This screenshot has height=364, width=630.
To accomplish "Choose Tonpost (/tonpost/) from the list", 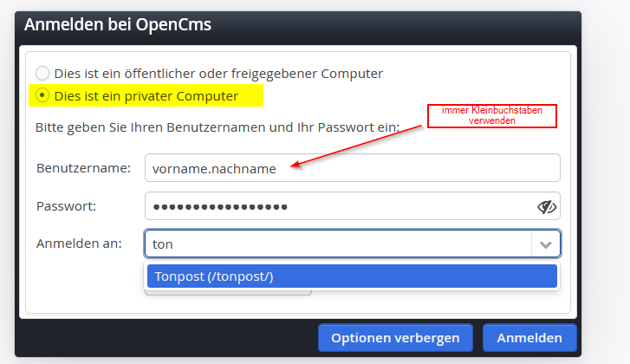I will tap(352, 276).
